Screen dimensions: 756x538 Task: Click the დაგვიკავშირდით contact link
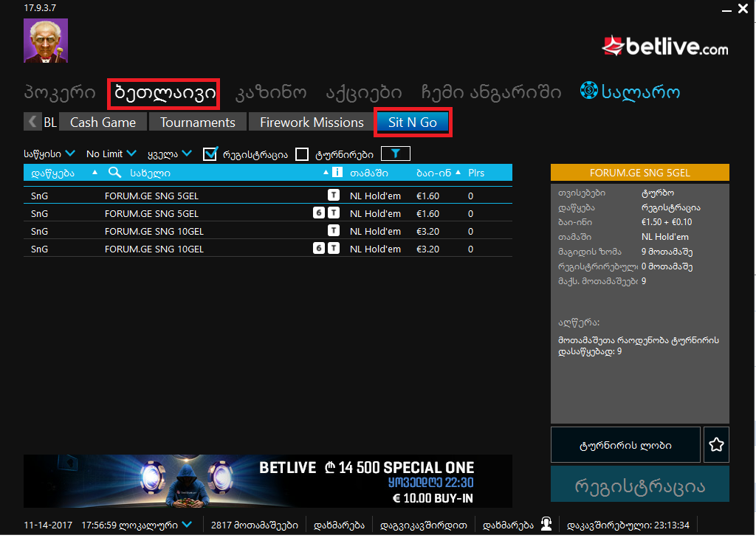pyautogui.click(x=423, y=525)
